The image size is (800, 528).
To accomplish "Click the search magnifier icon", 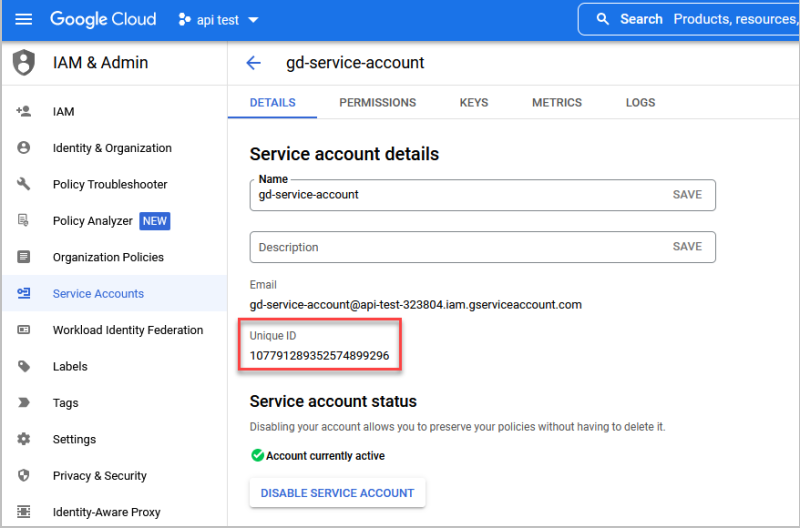I will (603, 19).
